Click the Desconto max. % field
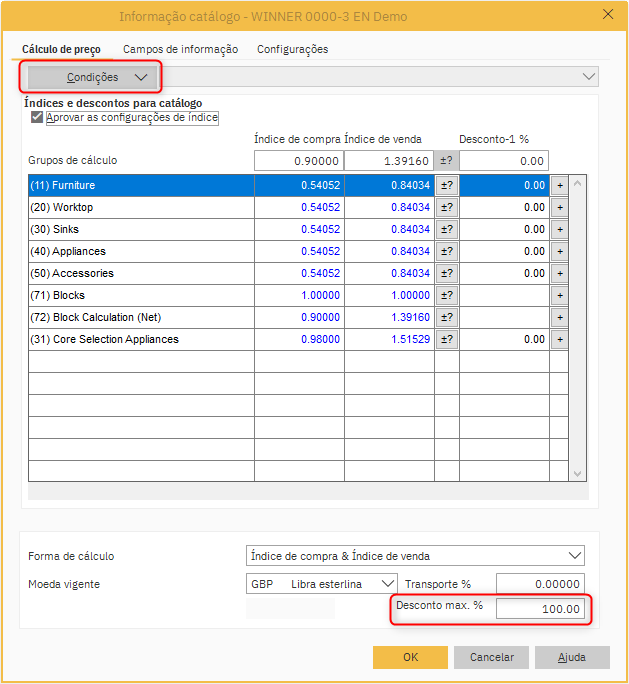 [540, 609]
